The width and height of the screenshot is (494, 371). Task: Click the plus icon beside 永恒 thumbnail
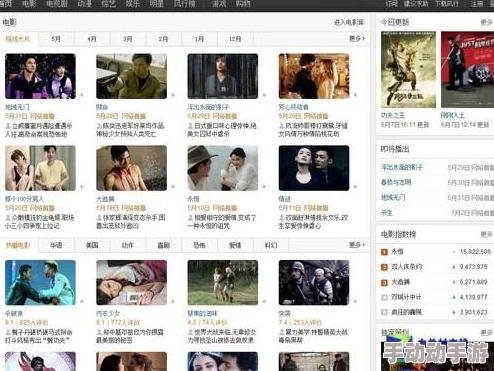[x=264, y=187]
